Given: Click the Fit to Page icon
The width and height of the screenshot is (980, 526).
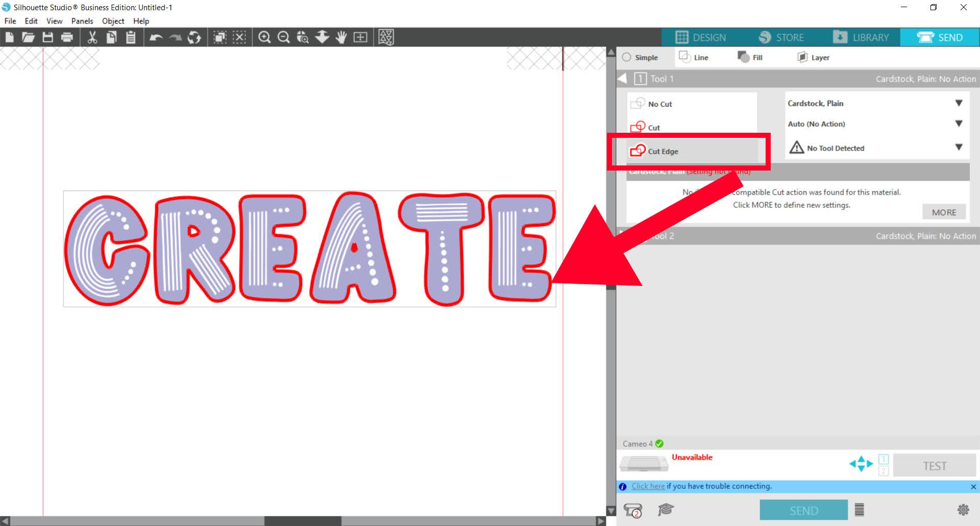Looking at the screenshot, I should (360, 37).
